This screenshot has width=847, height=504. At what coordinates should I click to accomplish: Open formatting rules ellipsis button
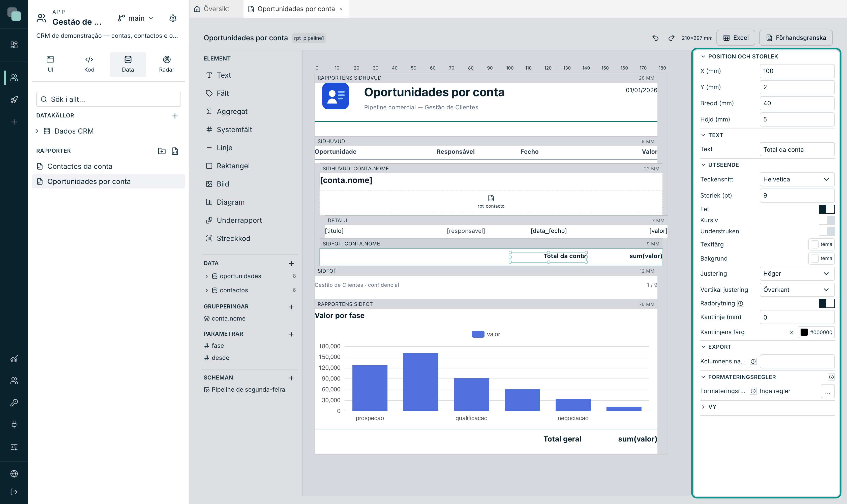pyautogui.click(x=828, y=391)
